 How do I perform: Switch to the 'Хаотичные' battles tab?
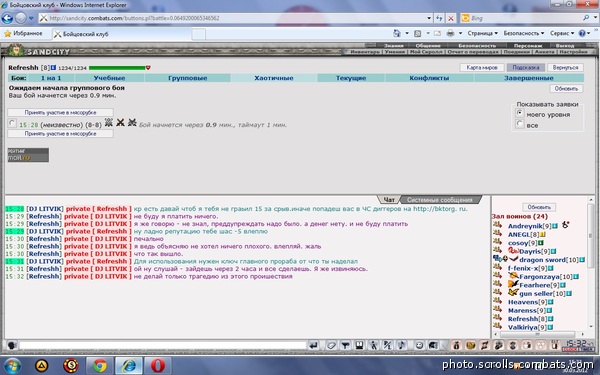[274, 78]
